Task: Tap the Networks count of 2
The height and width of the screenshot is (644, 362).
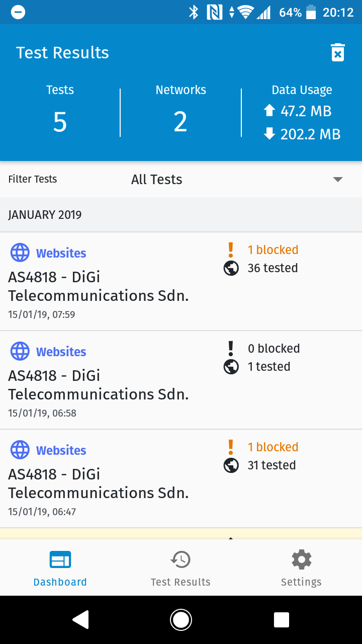Action: pos(180,122)
